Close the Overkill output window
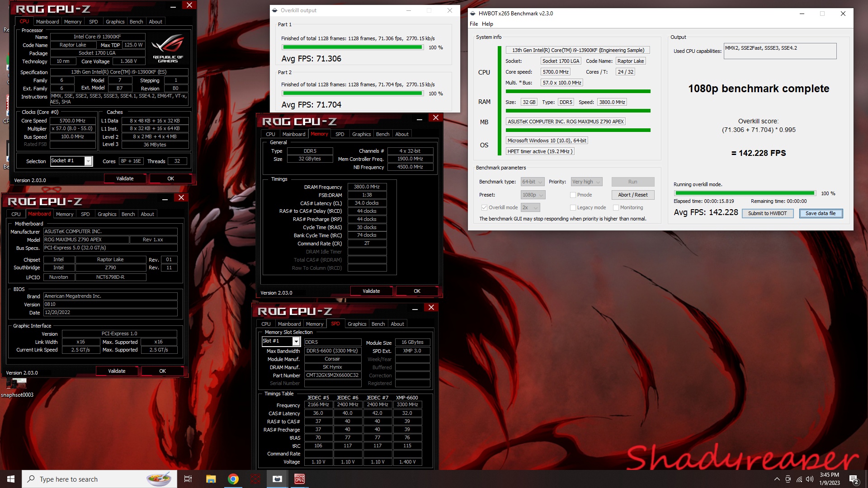Viewport: 868px width, 488px height. coord(450,10)
